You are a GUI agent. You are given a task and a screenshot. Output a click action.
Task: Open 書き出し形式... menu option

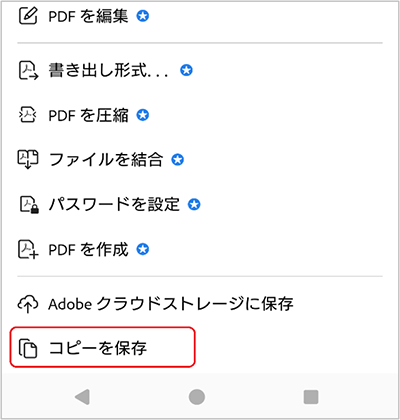[200, 70]
